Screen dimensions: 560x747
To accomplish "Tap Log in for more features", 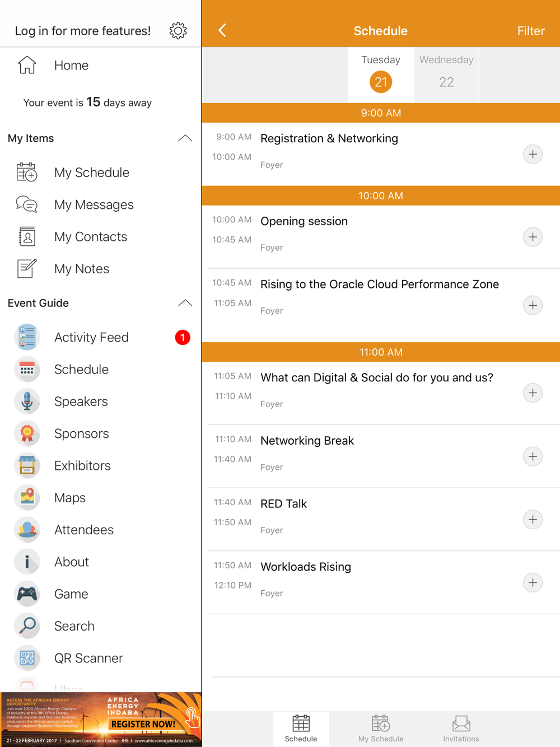I will click(x=83, y=31).
